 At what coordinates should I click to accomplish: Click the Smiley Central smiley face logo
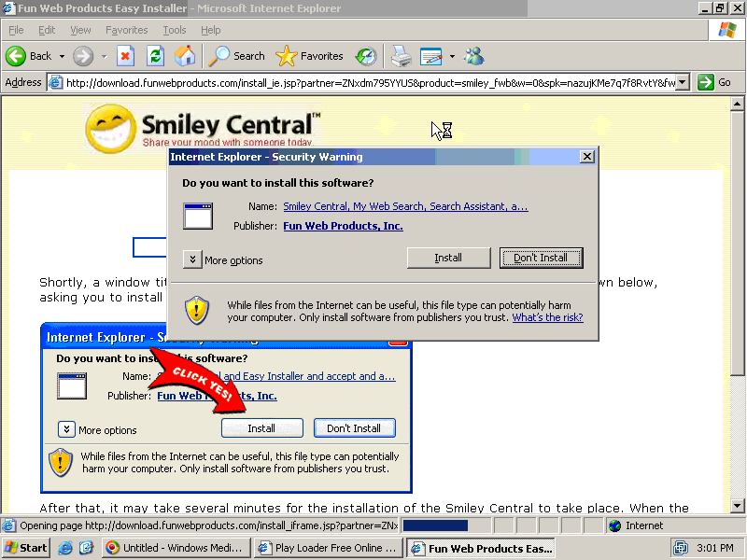(x=110, y=129)
